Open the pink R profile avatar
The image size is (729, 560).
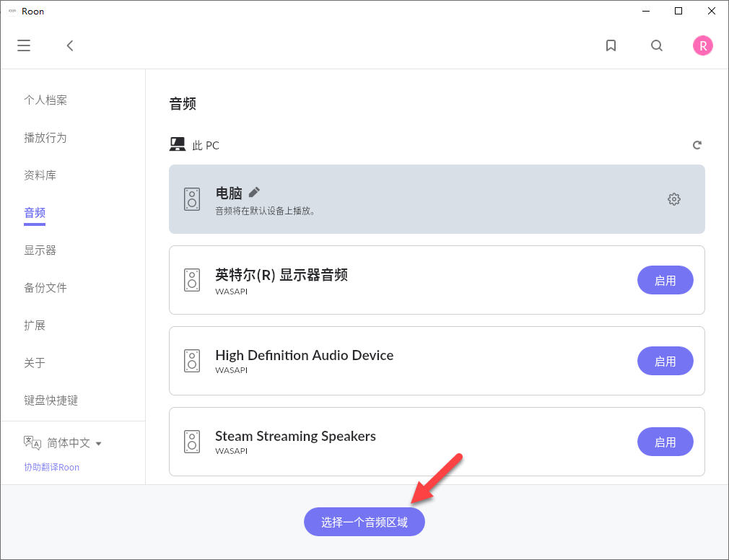(702, 45)
